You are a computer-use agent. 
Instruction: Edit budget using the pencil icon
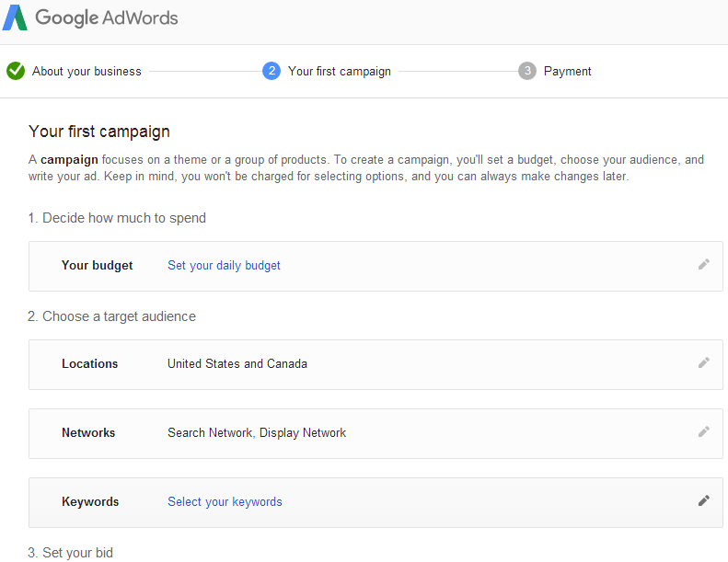pyautogui.click(x=704, y=265)
